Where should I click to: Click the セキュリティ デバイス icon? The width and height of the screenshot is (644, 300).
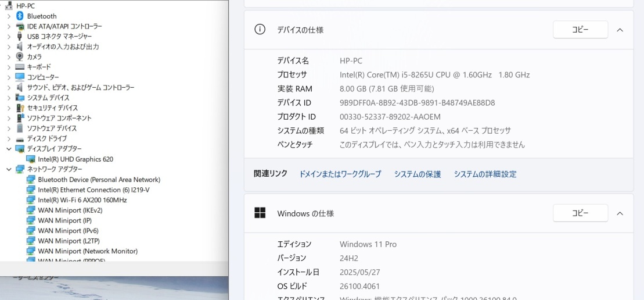(20, 108)
